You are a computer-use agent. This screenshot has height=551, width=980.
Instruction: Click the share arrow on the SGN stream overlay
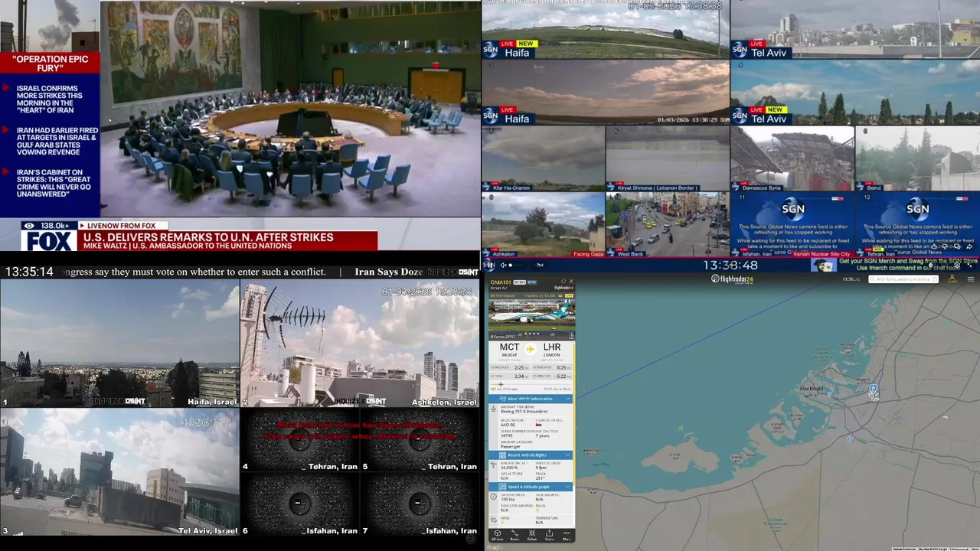(x=969, y=246)
